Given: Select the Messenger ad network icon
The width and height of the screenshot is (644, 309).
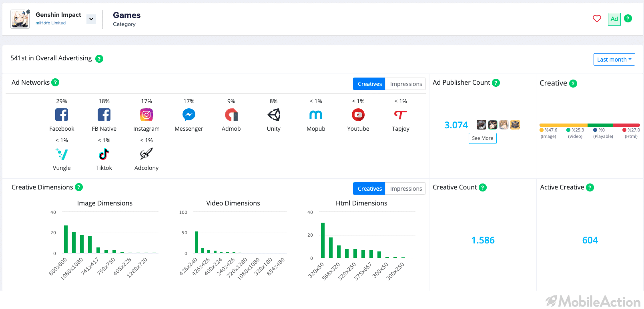Looking at the screenshot, I should click(189, 115).
